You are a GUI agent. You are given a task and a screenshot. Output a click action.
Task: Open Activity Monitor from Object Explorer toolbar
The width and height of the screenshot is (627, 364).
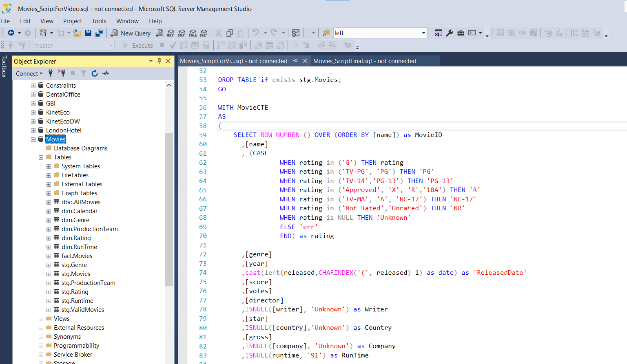pyautogui.click(x=106, y=73)
